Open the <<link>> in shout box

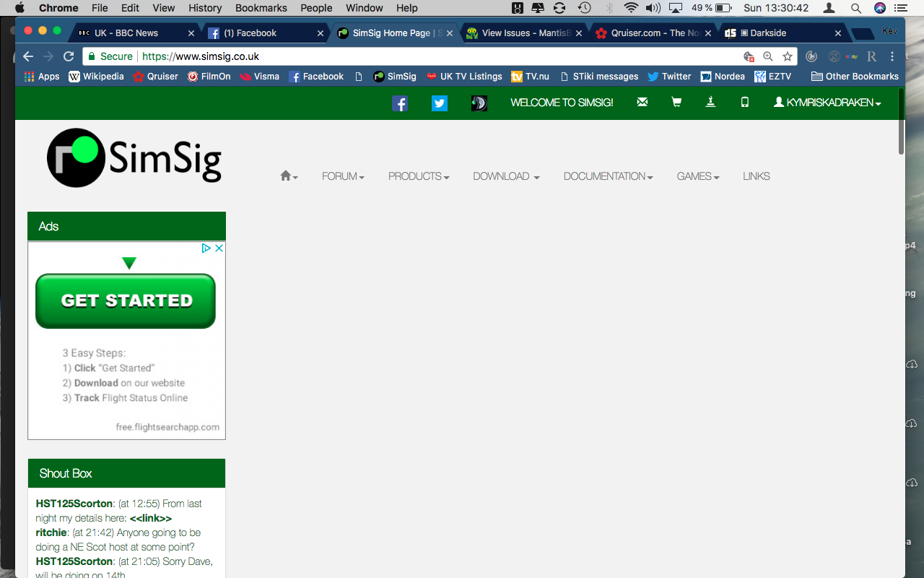(151, 518)
